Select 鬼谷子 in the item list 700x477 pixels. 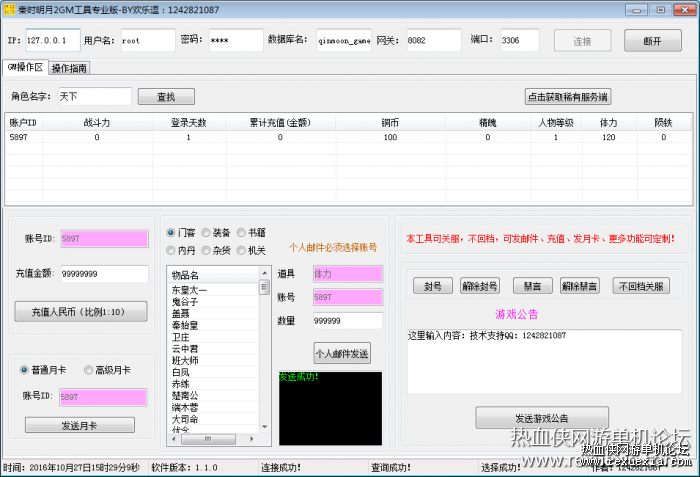[213, 302]
